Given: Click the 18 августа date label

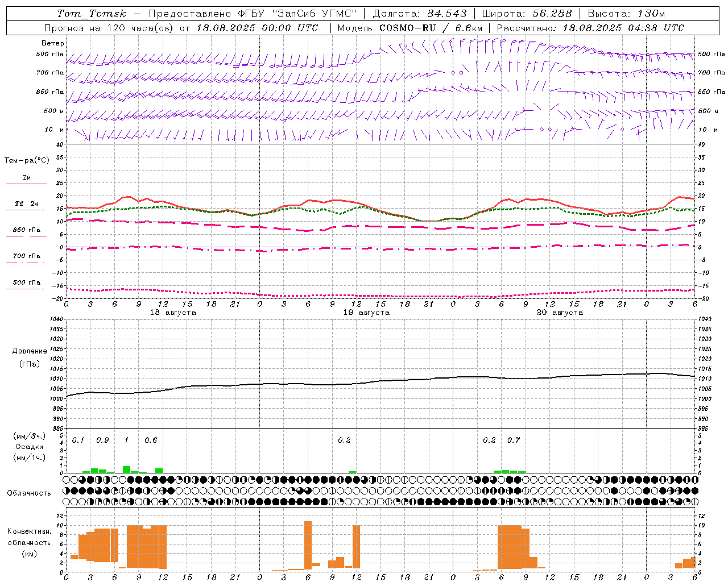Looking at the screenshot, I should click(x=173, y=313).
